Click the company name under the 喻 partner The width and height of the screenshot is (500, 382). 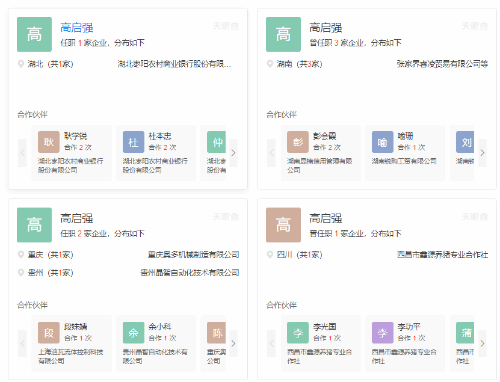point(404,161)
